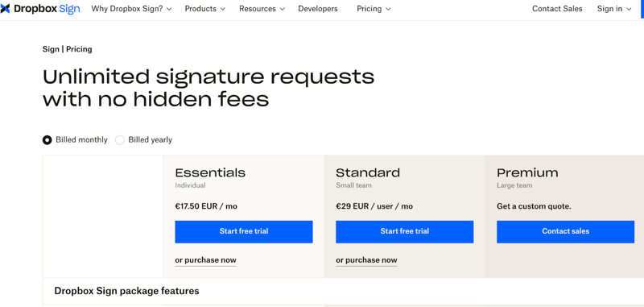Start free trial for Standard plan

405,232
